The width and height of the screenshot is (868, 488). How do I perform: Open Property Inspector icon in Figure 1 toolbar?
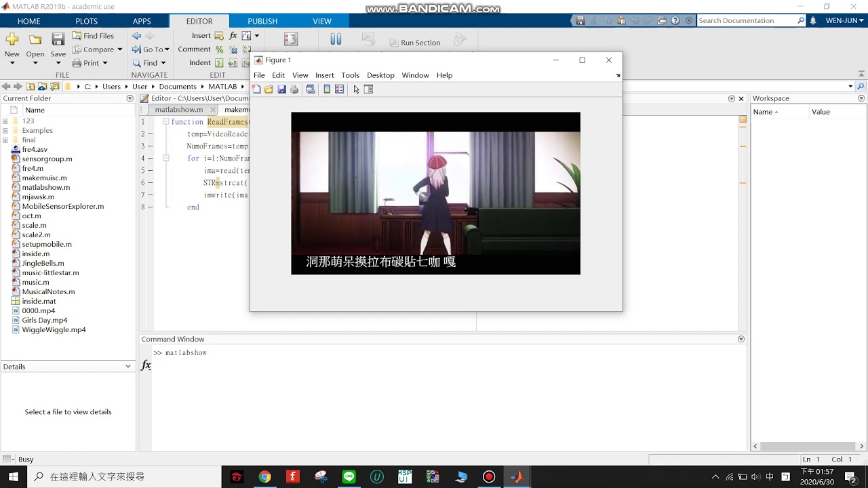(x=368, y=89)
